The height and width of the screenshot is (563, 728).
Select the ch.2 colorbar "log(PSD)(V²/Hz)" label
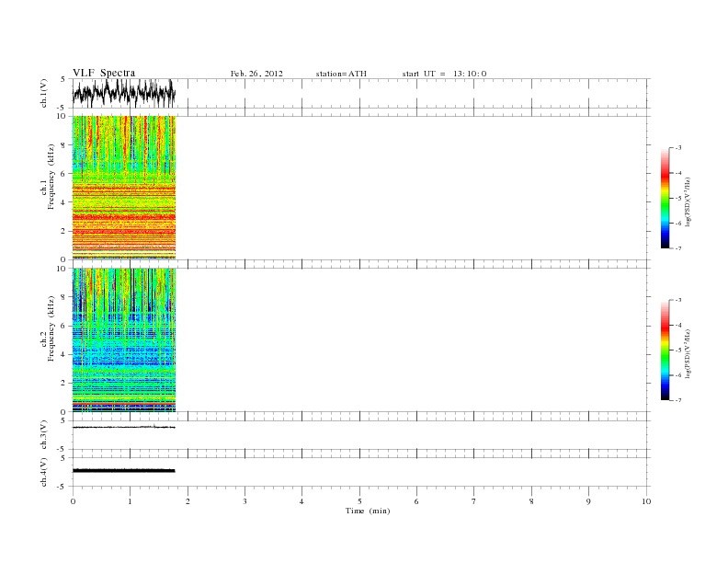tap(688, 353)
